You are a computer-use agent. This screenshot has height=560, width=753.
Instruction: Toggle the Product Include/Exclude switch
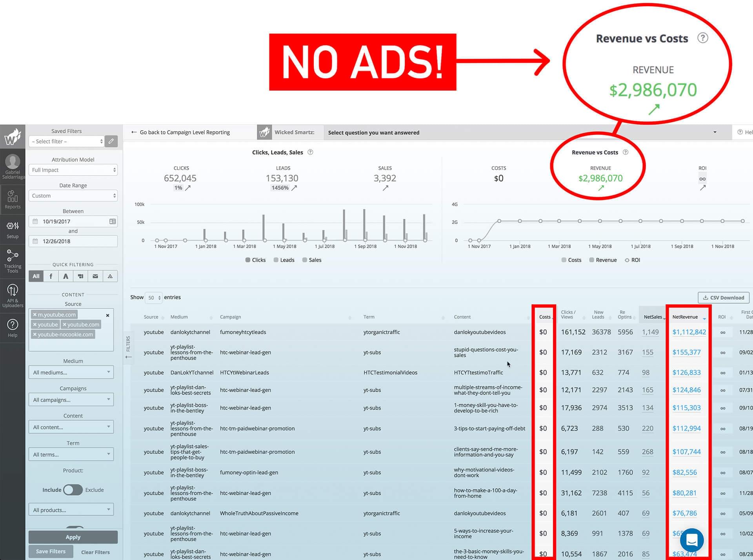pyautogui.click(x=73, y=490)
